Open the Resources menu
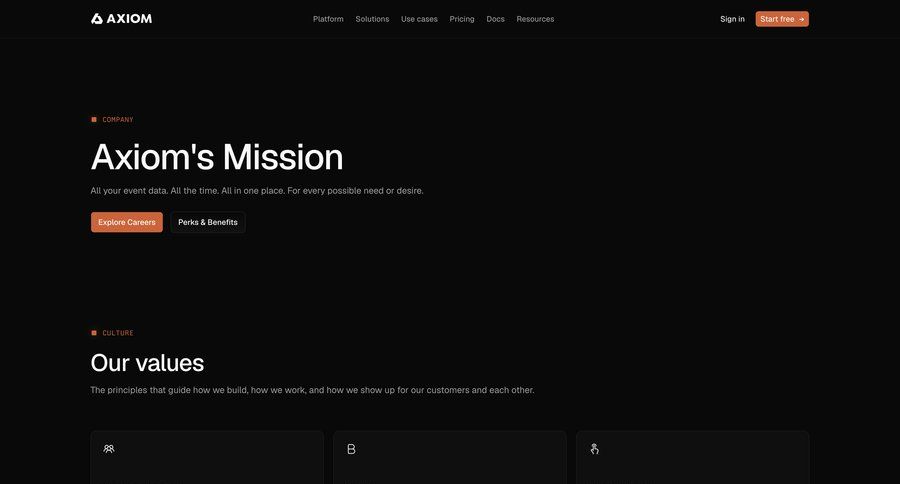Screen dimensions: 900x484 535,19
